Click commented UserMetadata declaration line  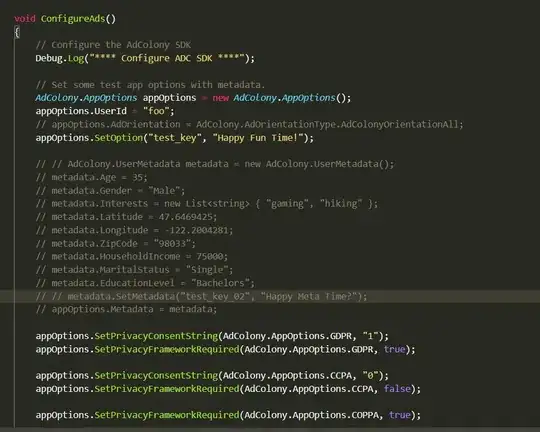tap(215, 164)
